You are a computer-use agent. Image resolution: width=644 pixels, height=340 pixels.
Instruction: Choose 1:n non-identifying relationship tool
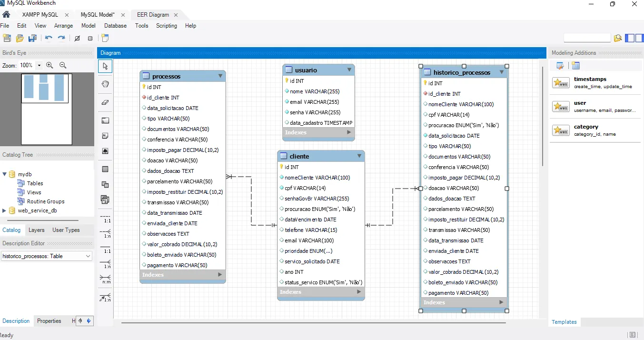[x=106, y=233]
